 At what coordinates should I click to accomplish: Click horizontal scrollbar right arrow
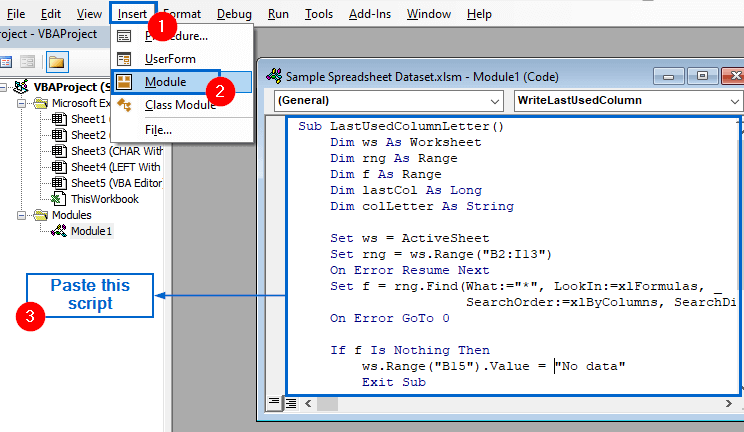(x=728, y=404)
